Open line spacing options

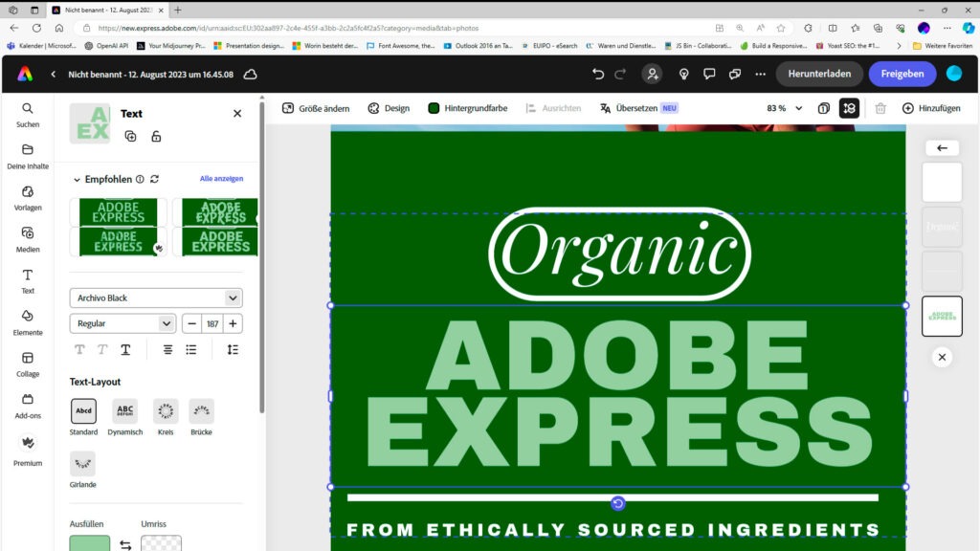(233, 349)
